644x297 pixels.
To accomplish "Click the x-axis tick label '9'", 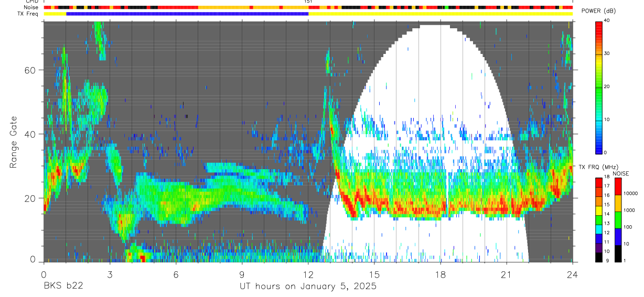I will [x=242, y=274].
